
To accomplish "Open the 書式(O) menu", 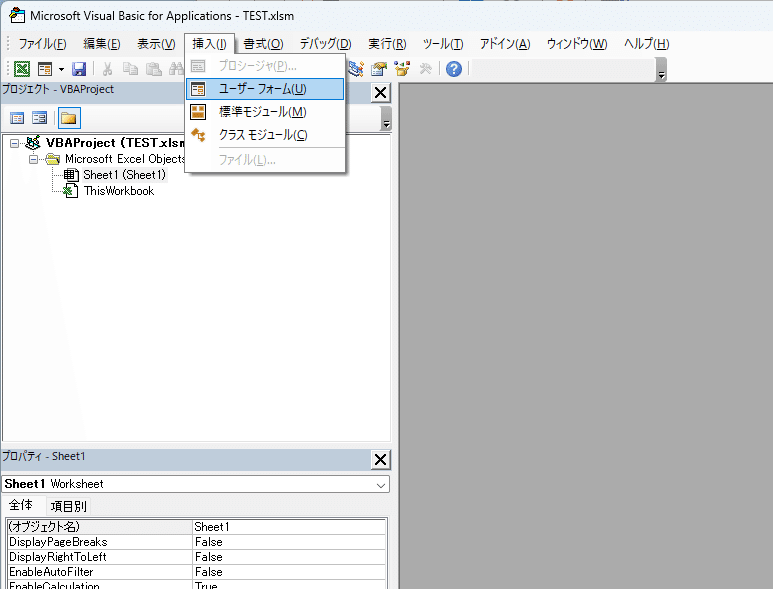I will pos(263,44).
